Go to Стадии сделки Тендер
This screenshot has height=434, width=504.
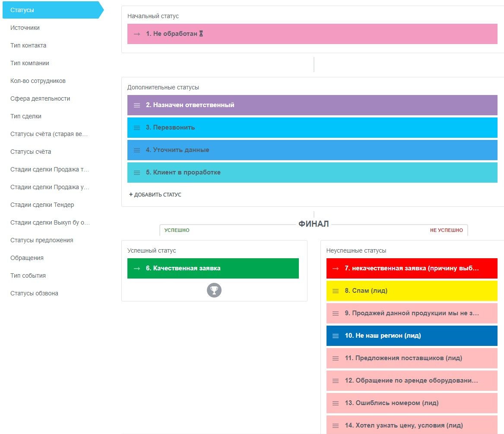(x=42, y=205)
